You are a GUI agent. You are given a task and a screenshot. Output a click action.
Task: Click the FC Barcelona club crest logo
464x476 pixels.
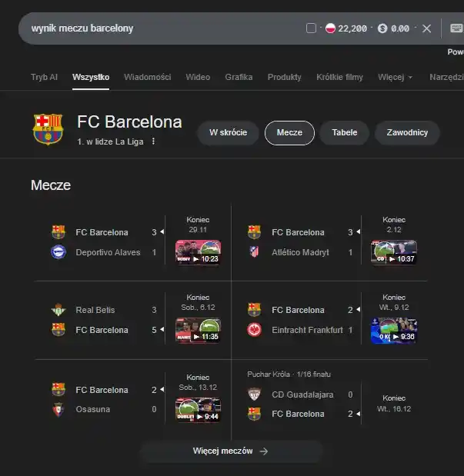click(48, 129)
